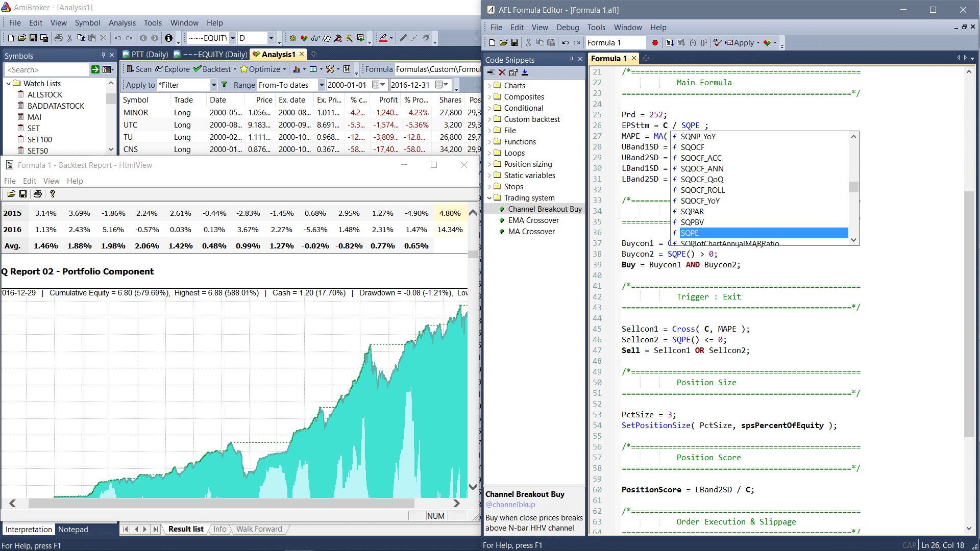Screen dimensions: 980x551
Task: Collapse the Watch Lists tree
Action: (x=8, y=84)
